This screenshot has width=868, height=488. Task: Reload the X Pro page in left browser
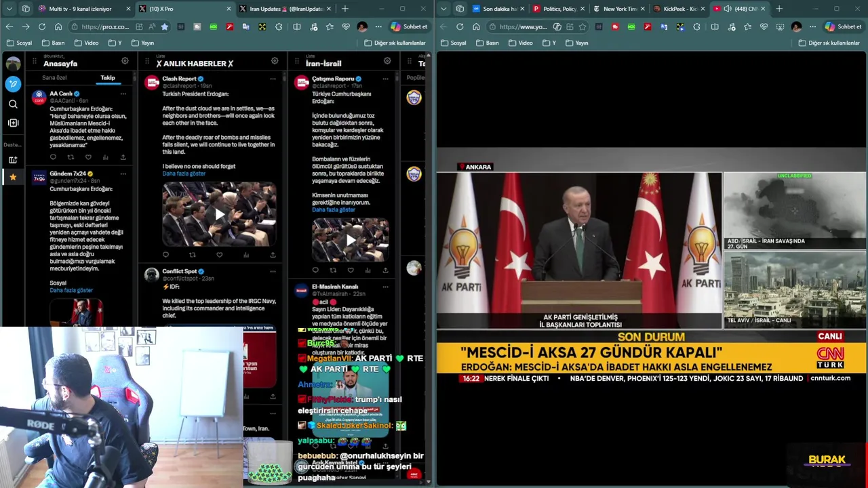click(42, 26)
